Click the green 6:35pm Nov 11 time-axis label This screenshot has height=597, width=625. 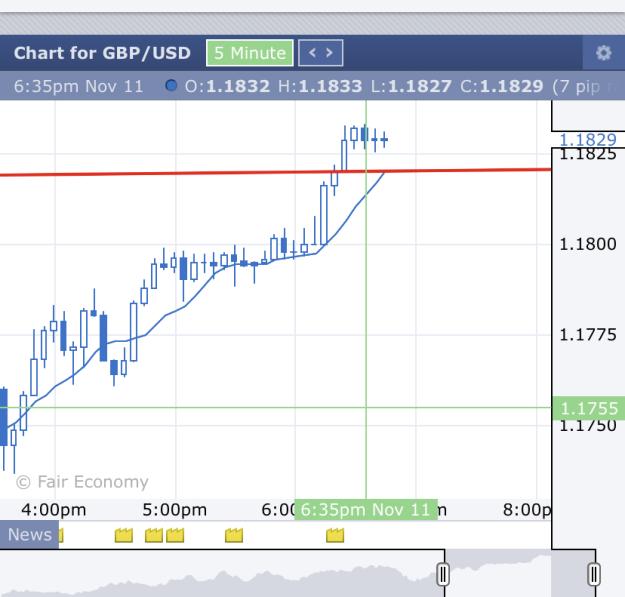click(366, 510)
